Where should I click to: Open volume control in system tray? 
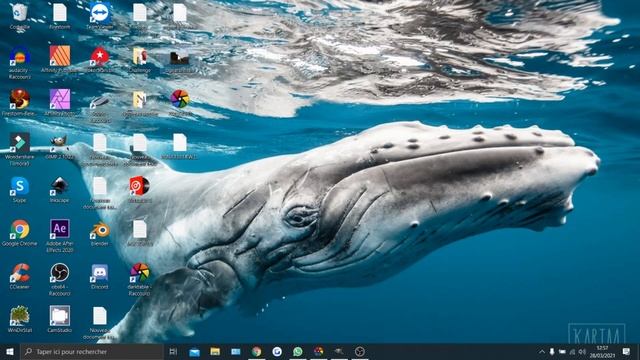582,351
